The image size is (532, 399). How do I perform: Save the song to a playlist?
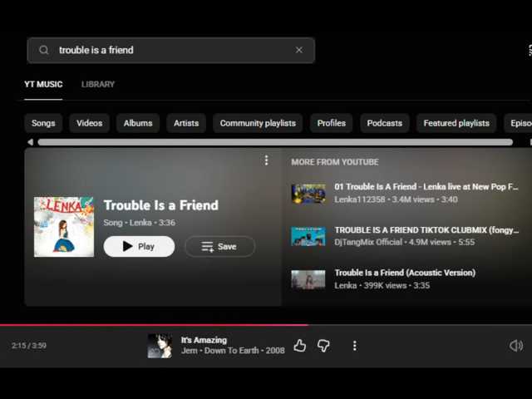[219, 246]
